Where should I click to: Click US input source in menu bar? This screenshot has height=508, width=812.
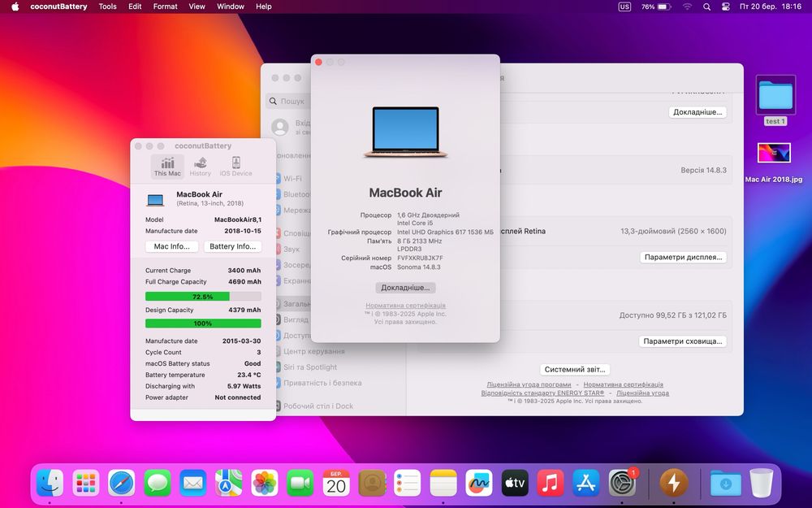tap(624, 7)
